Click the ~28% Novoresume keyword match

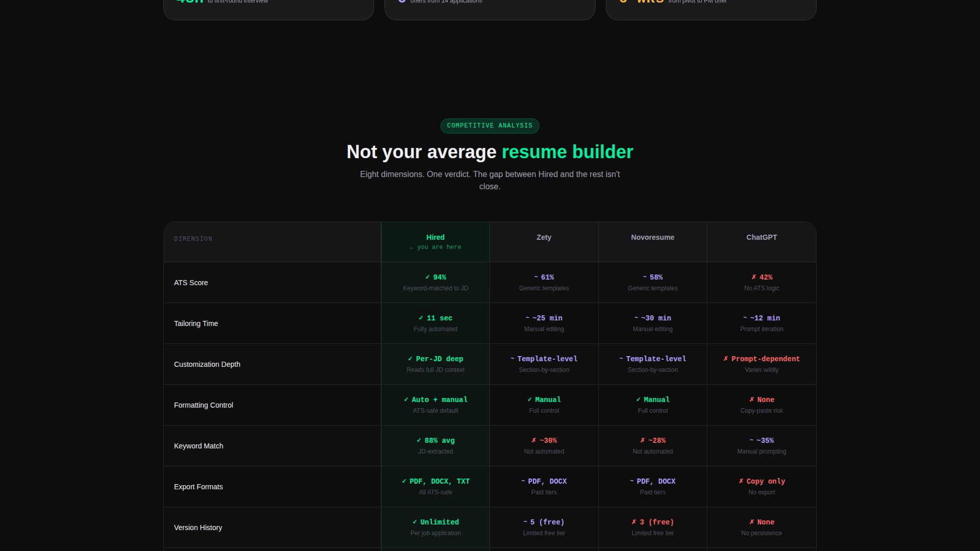pyautogui.click(x=653, y=440)
